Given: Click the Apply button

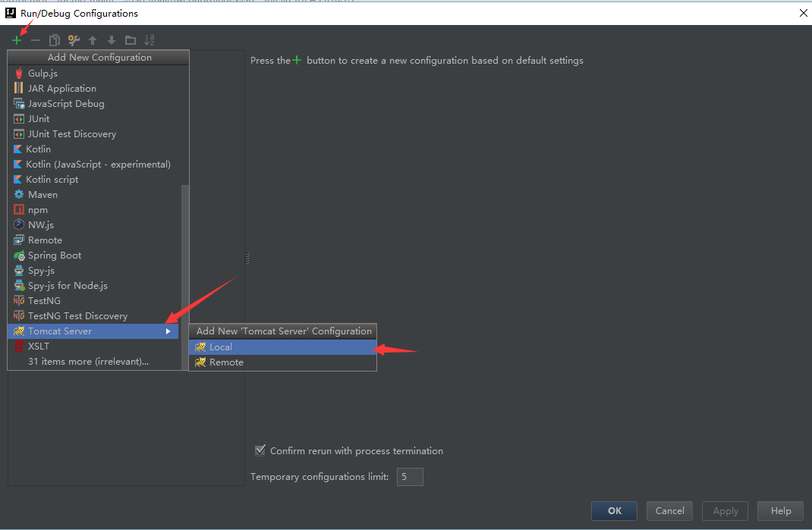Looking at the screenshot, I should pyautogui.click(x=725, y=511).
